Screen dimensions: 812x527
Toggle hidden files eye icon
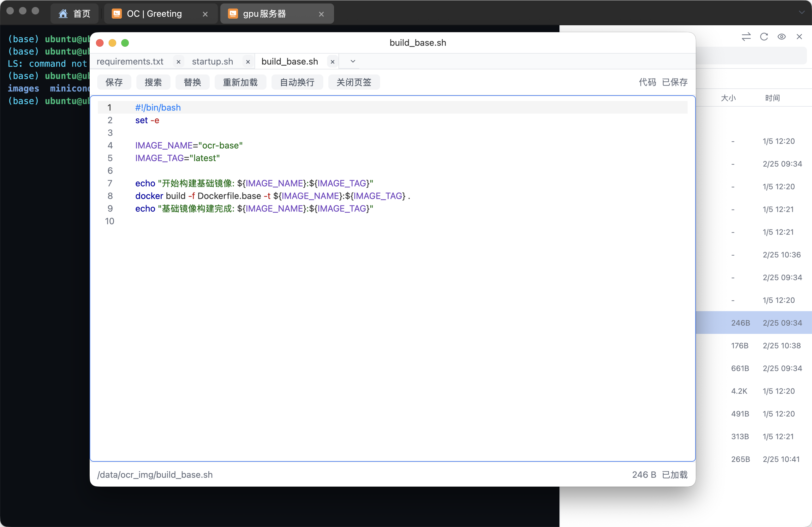click(x=782, y=37)
